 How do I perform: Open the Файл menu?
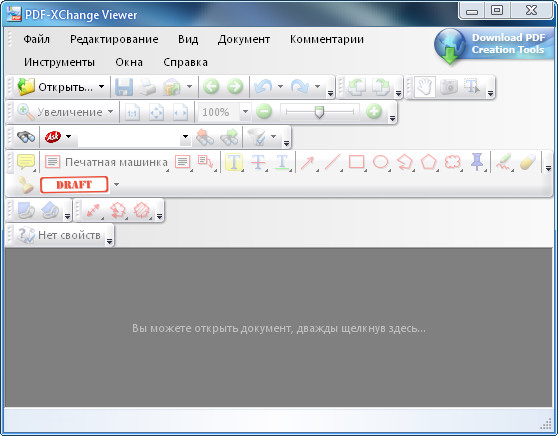coord(37,39)
